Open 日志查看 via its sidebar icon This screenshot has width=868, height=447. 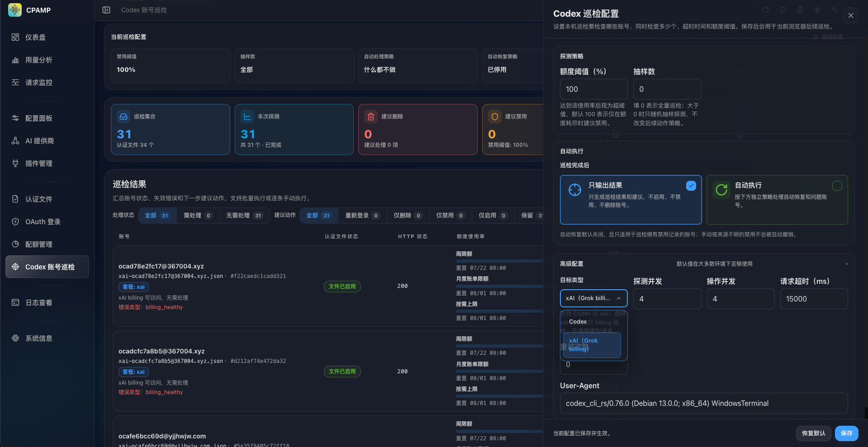[15, 302]
